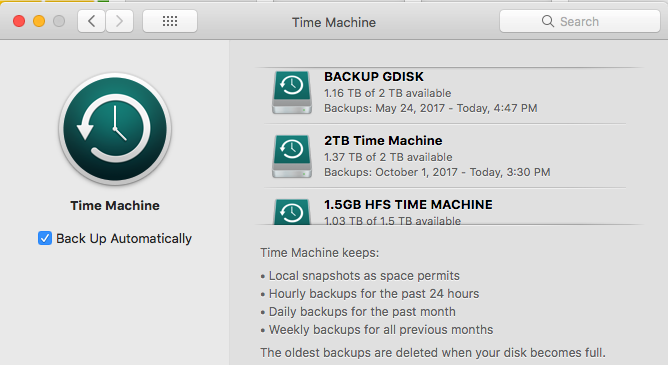Image resolution: width=668 pixels, height=365 pixels.
Task: Select the BACKUP GDISK drive icon
Action: (x=292, y=92)
